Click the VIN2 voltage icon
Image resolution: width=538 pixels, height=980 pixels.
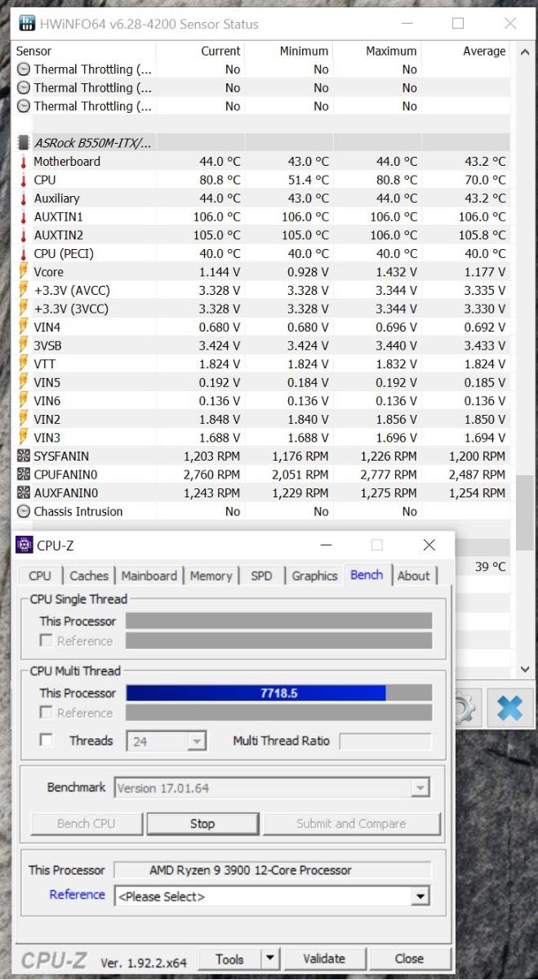click(23, 419)
